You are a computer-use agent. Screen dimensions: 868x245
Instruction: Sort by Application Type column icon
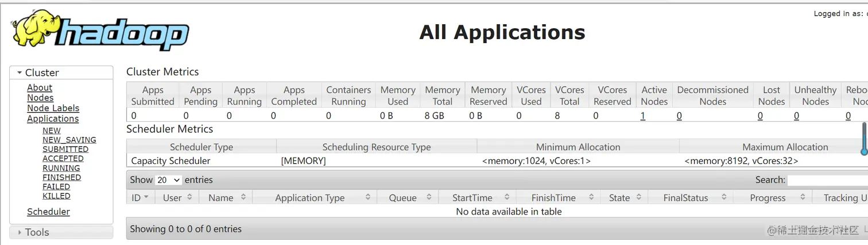368,197
